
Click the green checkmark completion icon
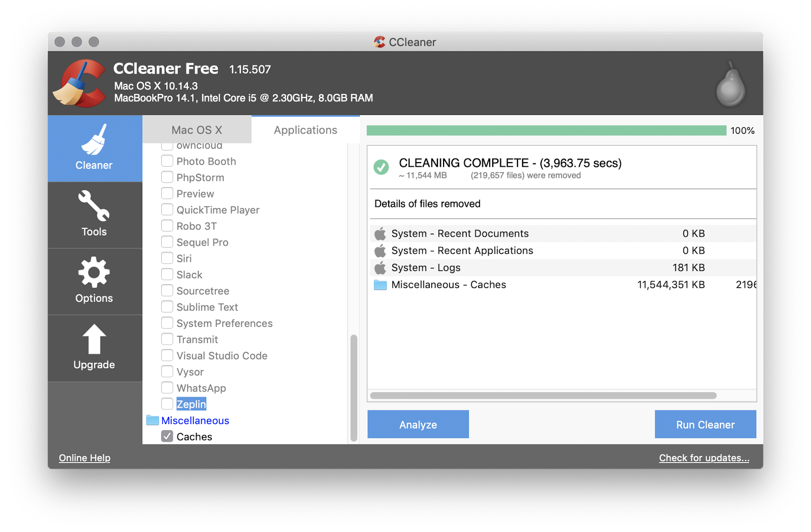[382, 167]
